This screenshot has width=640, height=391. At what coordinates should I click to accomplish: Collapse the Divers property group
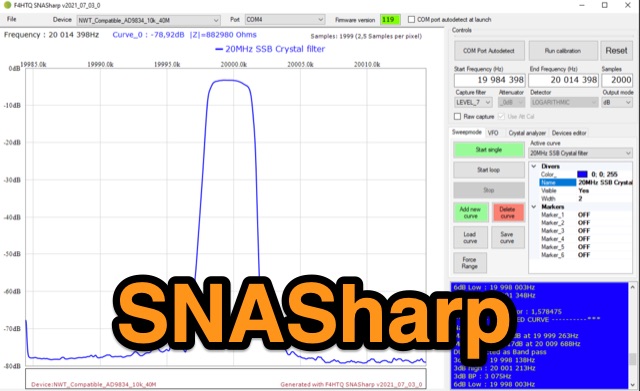534,166
